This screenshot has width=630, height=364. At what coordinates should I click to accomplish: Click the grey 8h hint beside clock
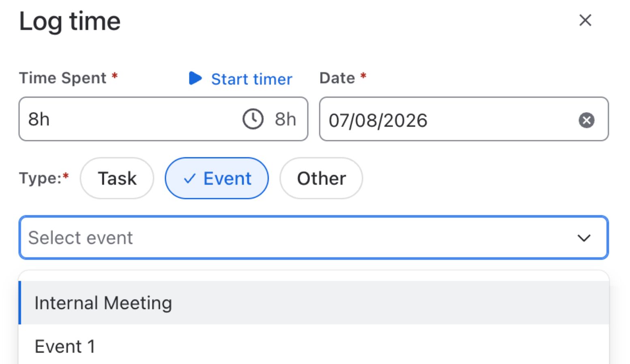285,119
